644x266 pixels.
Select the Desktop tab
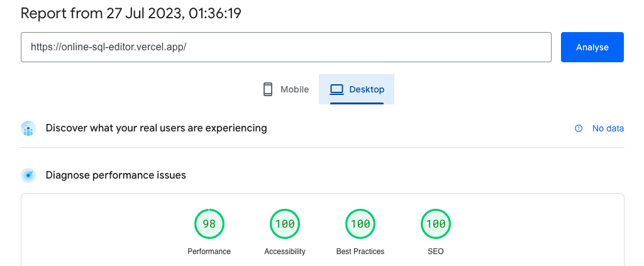click(357, 89)
